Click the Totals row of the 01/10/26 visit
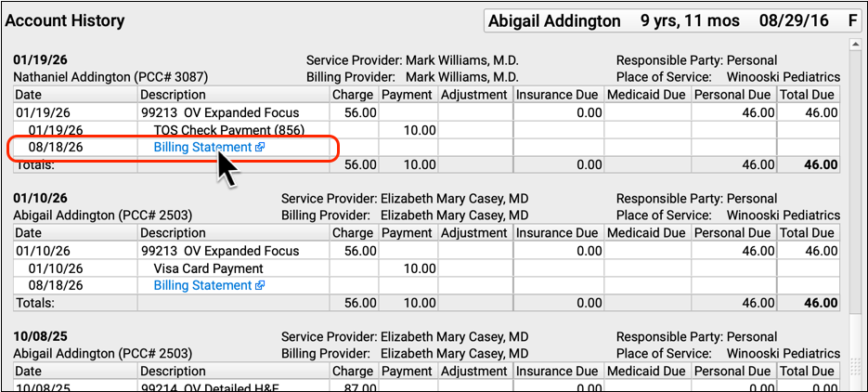Viewport: 868px width, 392px height. [426, 303]
